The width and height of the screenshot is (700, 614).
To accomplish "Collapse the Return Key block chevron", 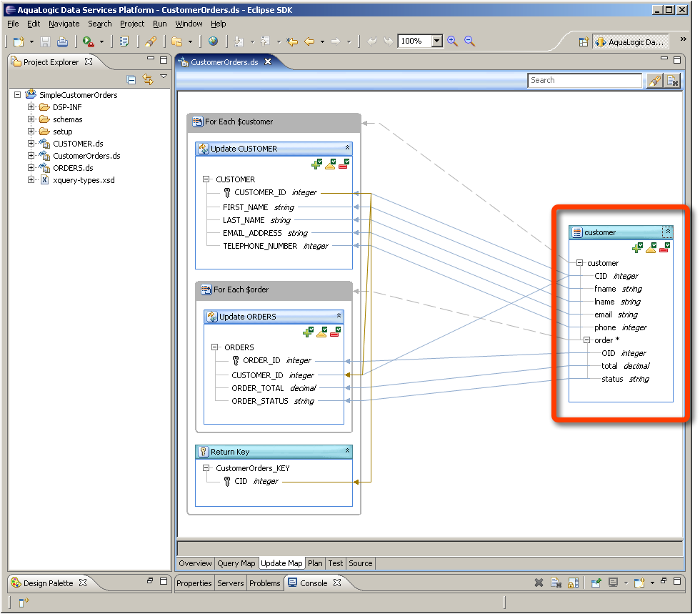I will (x=347, y=450).
